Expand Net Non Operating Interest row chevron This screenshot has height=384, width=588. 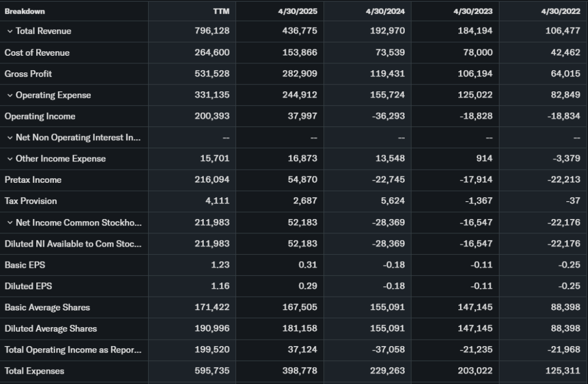[10, 137]
